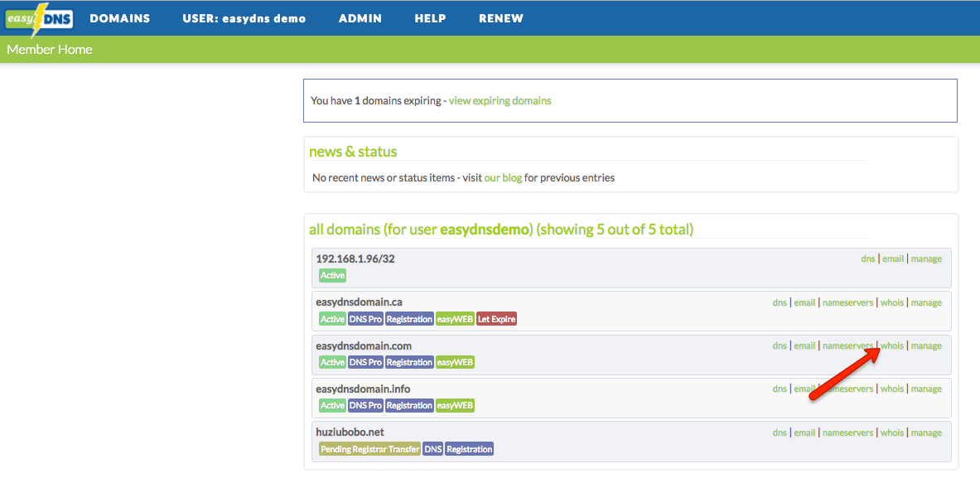Open manage for easydnsdomain.ca

926,302
